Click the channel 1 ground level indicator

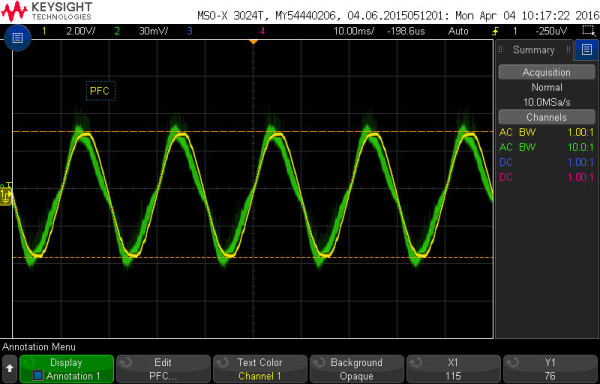tap(6, 195)
